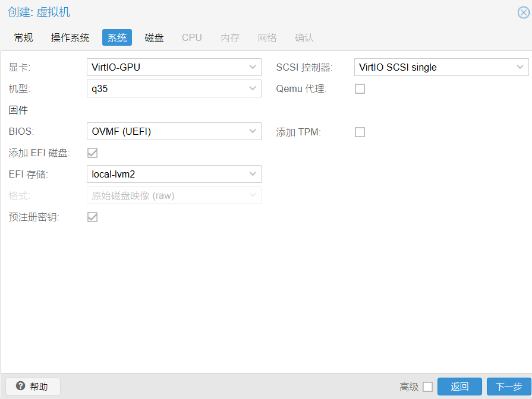Toggle the 高级 advanced checkbox

[427, 387]
